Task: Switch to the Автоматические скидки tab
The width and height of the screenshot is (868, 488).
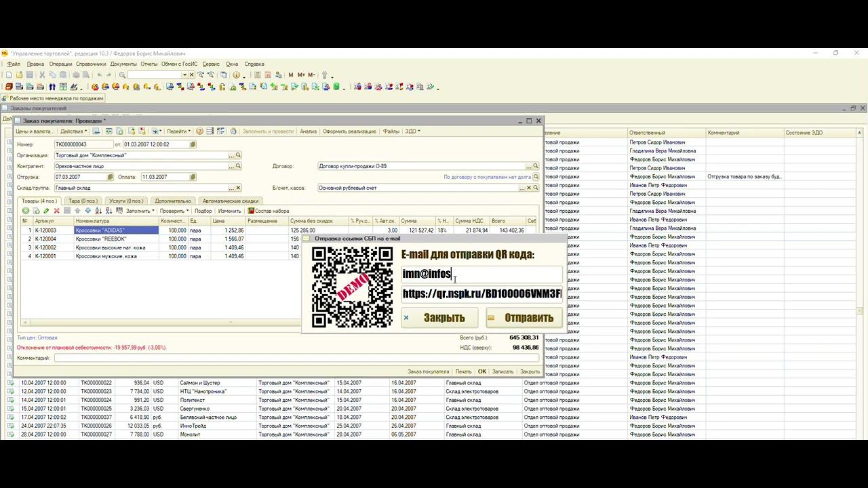Action: coord(231,201)
